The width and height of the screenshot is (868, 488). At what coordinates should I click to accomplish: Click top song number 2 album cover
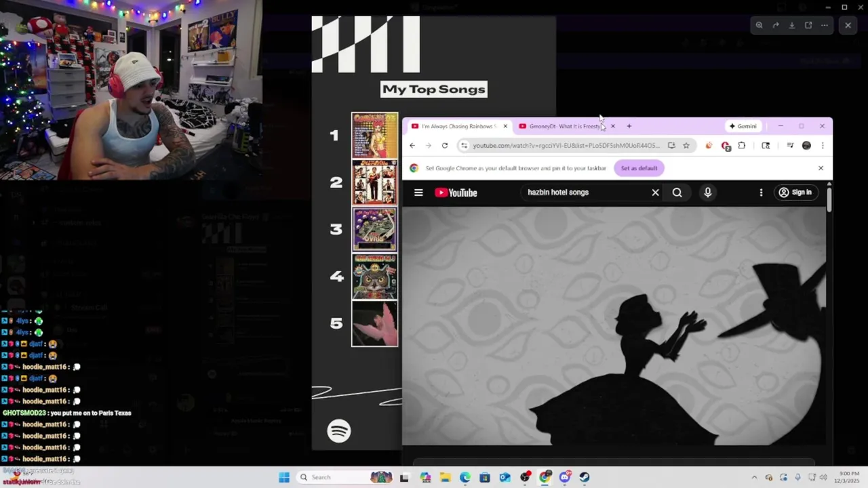[x=374, y=182]
